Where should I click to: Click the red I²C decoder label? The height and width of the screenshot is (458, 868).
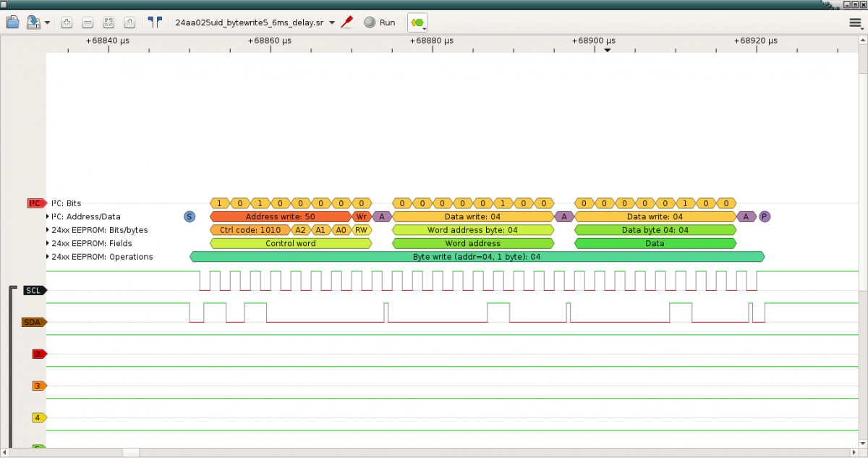coord(36,203)
